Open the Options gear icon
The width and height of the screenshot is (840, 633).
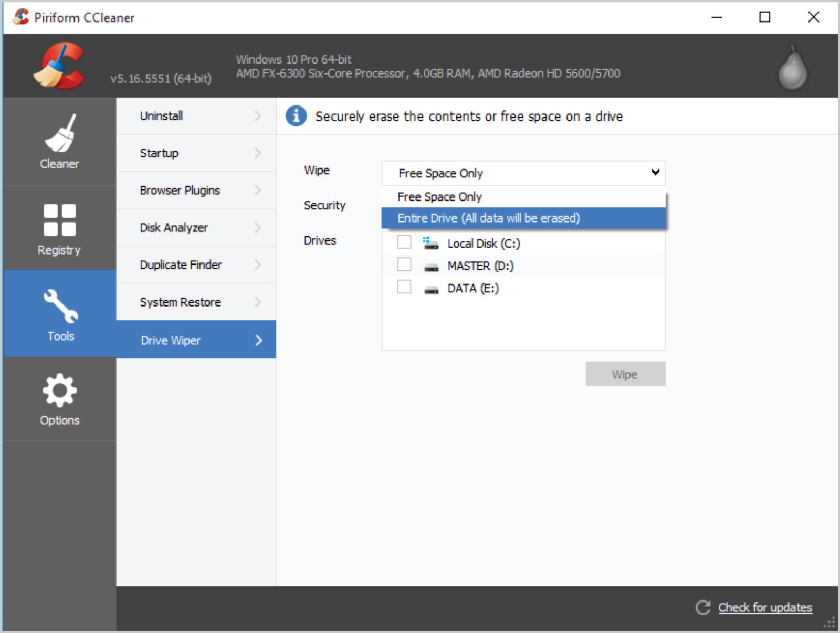[x=60, y=390]
